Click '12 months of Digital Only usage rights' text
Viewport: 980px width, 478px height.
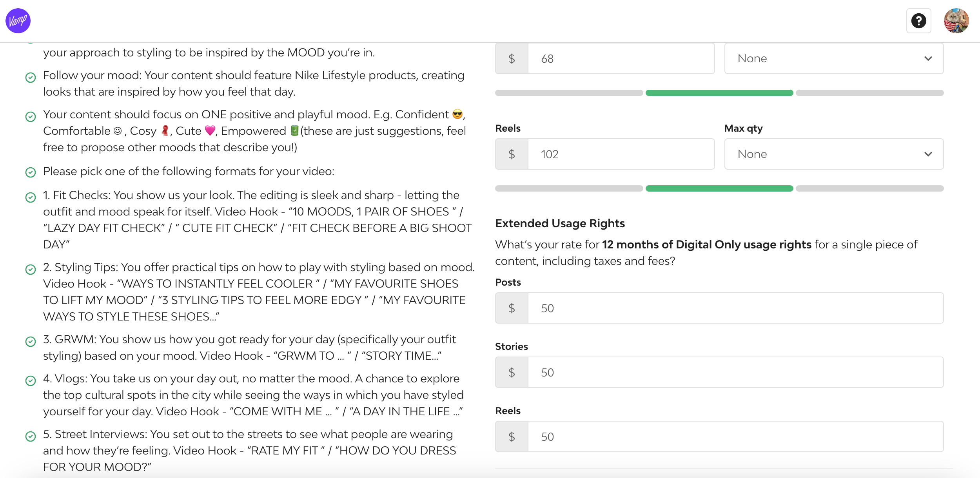click(x=706, y=244)
